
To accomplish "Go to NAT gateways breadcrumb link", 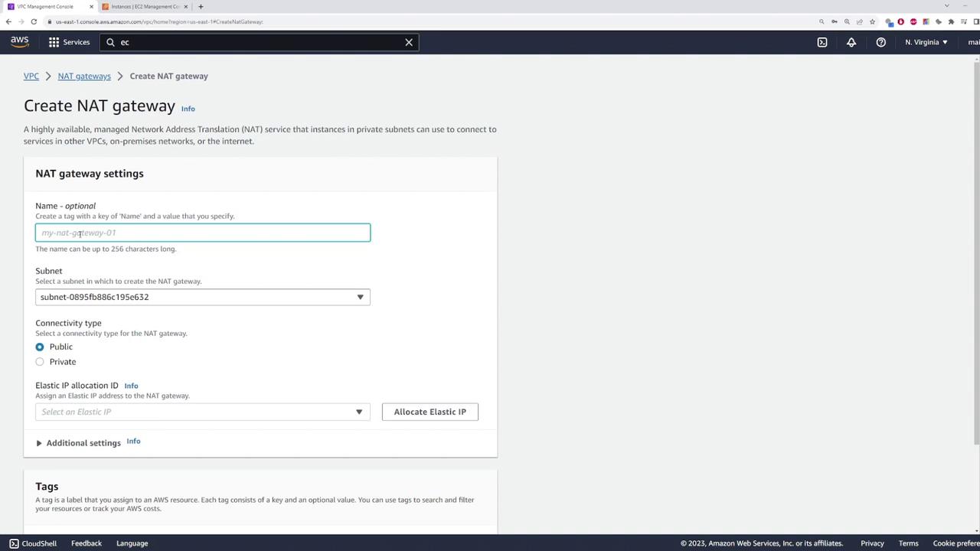I will (84, 76).
